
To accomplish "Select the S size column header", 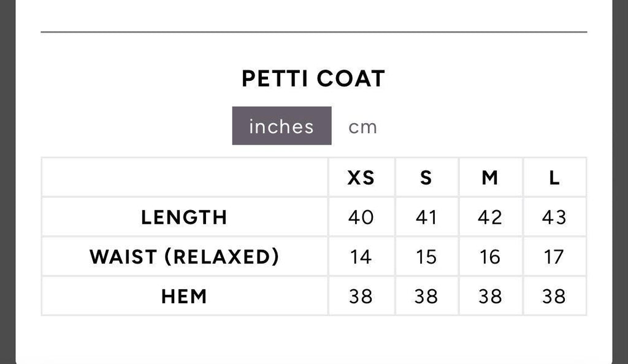I will (x=426, y=178).
